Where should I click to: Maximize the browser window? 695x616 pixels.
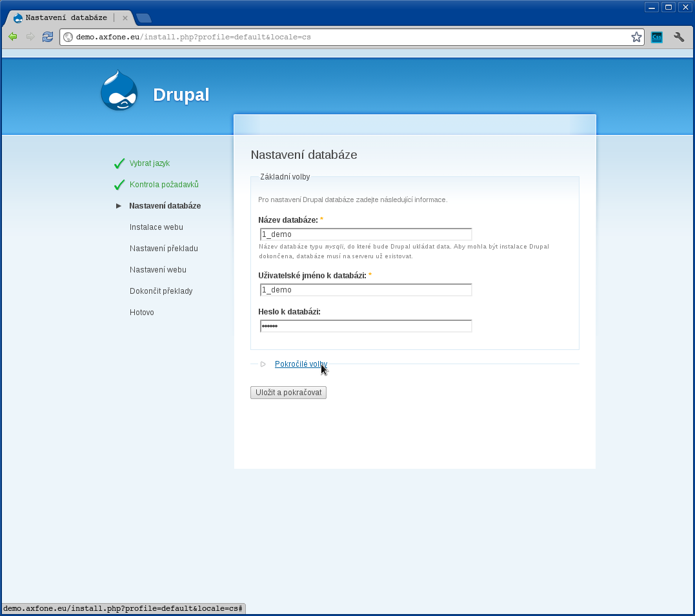click(669, 7)
